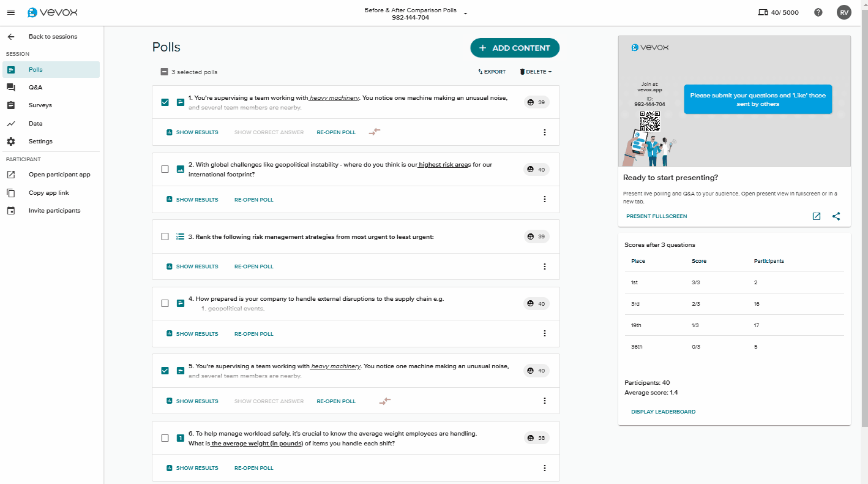Screen dimensions: 868x484
Task: Click the compare arrows icon on poll 5
Action: 384,401
